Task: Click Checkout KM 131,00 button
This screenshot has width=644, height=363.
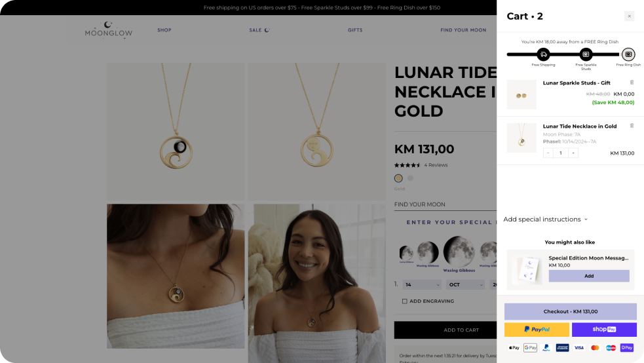Action: point(571,311)
